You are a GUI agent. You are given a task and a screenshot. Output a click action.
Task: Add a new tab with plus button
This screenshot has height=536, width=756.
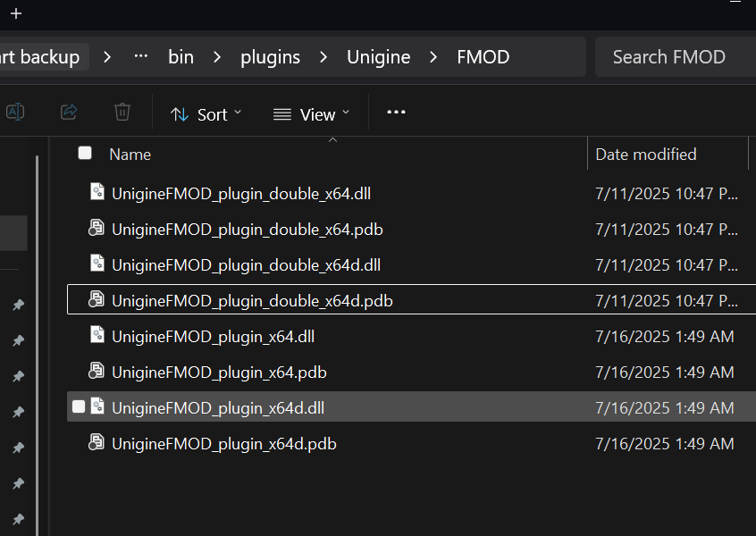[16, 13]
